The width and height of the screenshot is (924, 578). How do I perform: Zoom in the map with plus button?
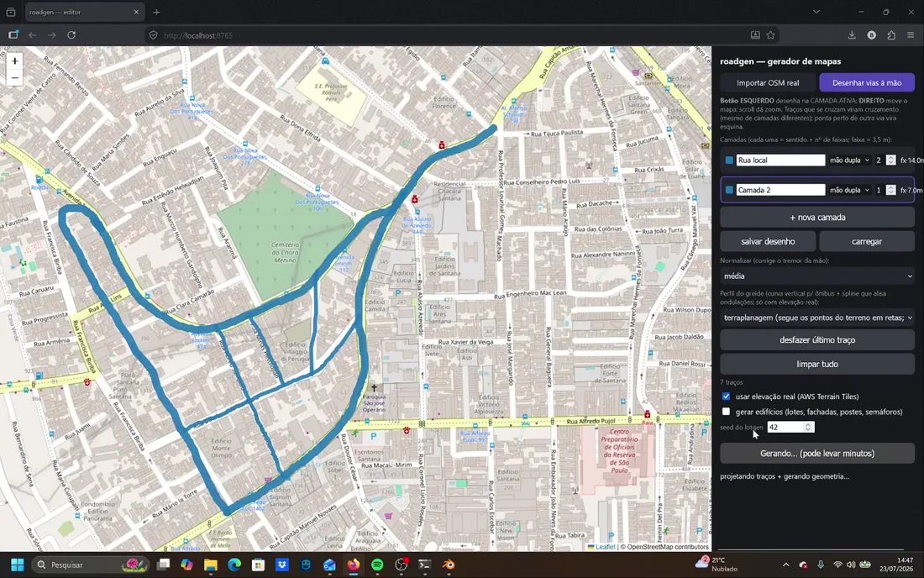point(15,61)
